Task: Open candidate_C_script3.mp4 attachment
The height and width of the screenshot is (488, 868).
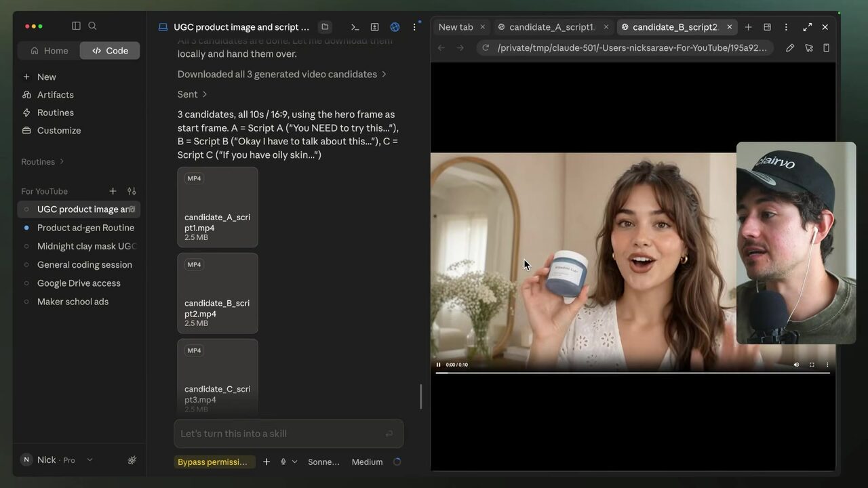Action: tap(218, 377)
